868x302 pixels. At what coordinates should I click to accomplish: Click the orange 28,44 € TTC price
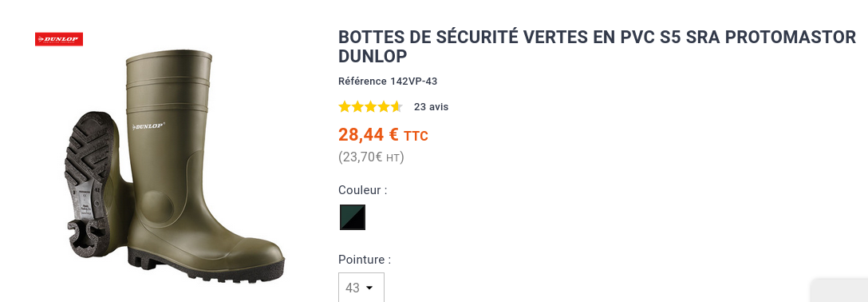(383, 135)
